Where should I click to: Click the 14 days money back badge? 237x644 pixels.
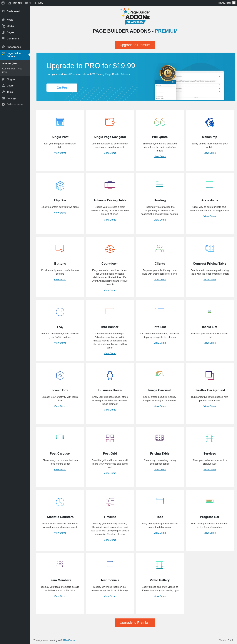coord(168,73)
